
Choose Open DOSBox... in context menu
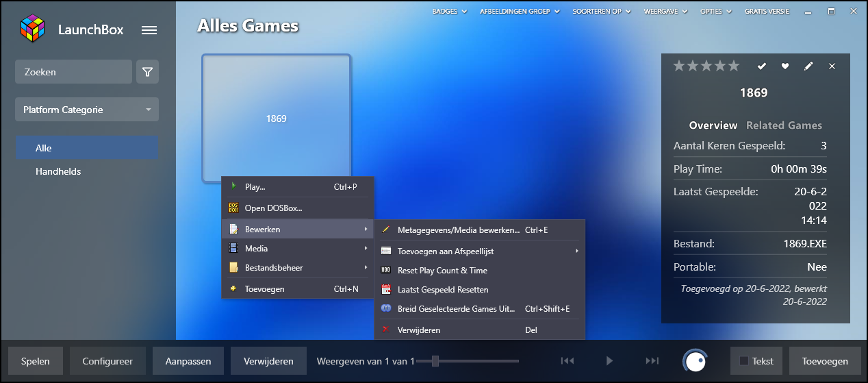(298, 208)
